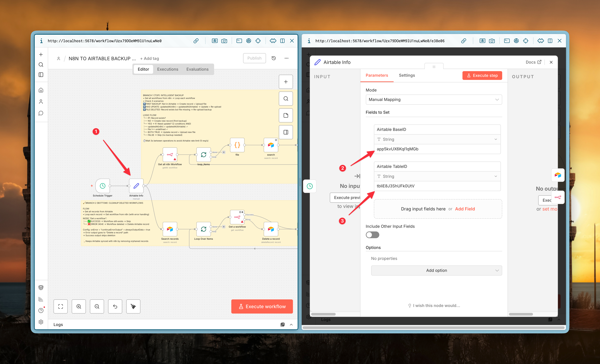This screenshot has width=600, height=364.
Task: Expand the Add option dropdown
Action: pyautogui.click(x=436, y=270)
